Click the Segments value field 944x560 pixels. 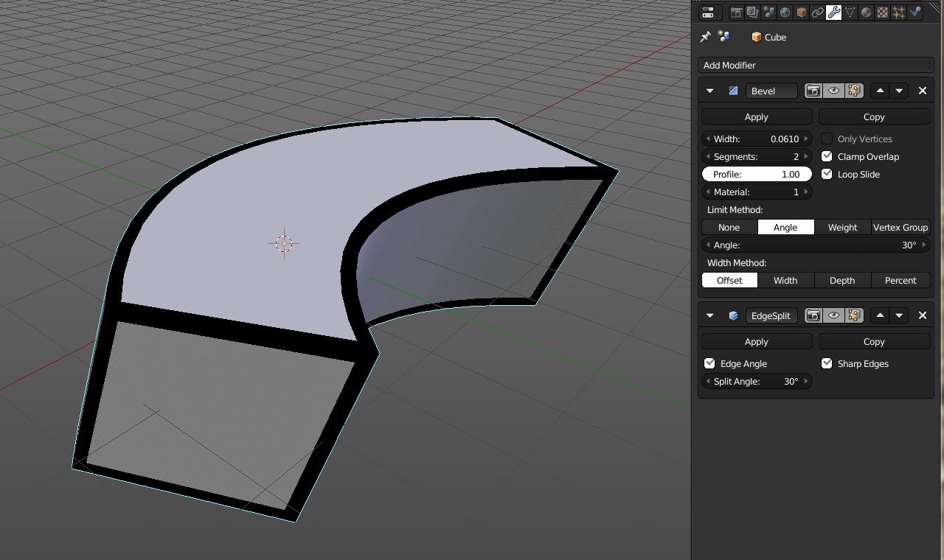[x=757, y=156]
